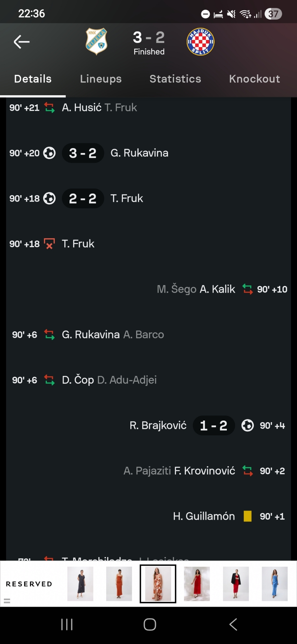The image size is (297, 644).
Task: Open the HNK Rijeka club crest
Action: (x=96, y=42)
